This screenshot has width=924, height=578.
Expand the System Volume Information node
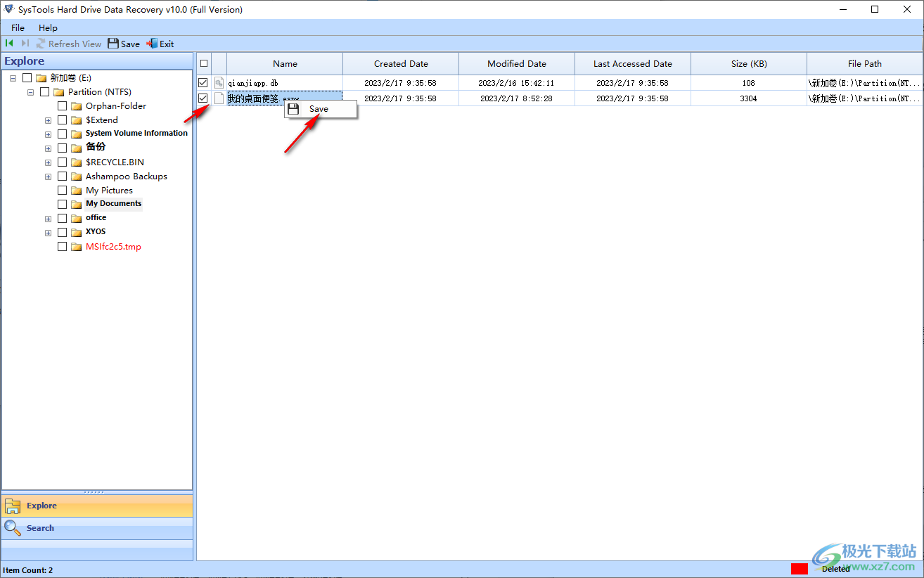[x=49, y=134]
